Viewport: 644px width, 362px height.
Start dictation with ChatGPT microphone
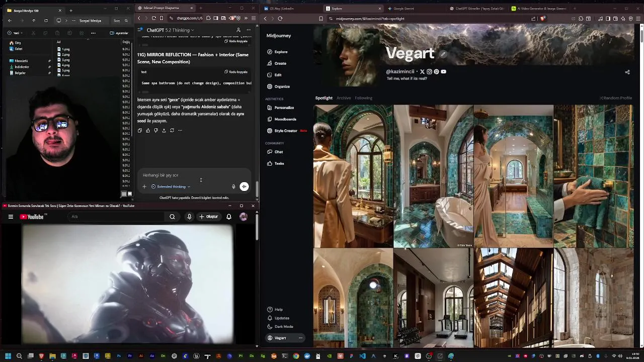[233, 187]
